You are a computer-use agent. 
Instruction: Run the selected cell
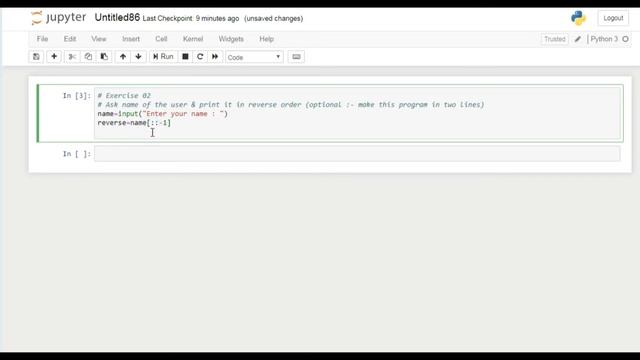click(x=163, y=57)
